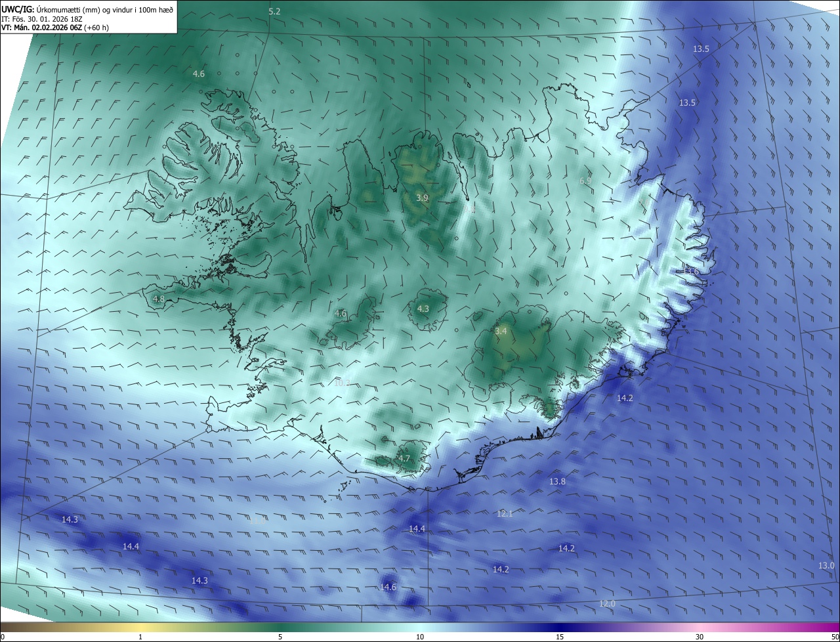Click the 30 tick on the color scale
Viewport: 840px width, 642px height.
coord(700,637)
